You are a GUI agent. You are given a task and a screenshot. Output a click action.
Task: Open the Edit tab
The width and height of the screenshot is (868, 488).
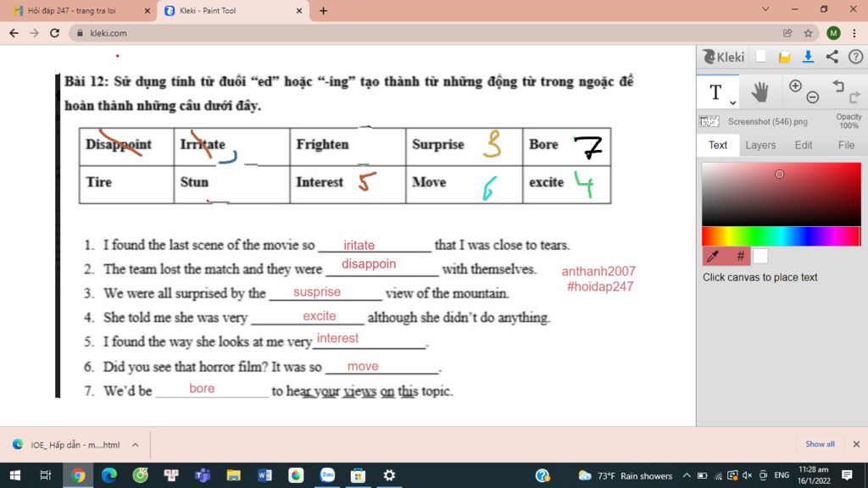tap(804, 145)
